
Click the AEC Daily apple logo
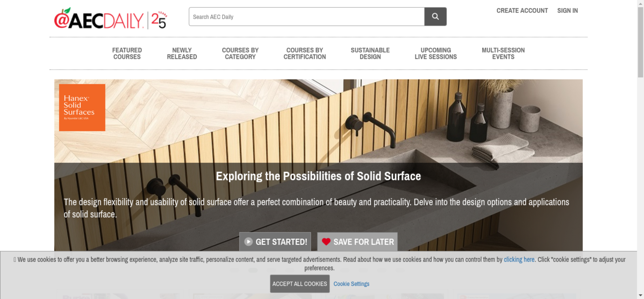click(99, 19)
